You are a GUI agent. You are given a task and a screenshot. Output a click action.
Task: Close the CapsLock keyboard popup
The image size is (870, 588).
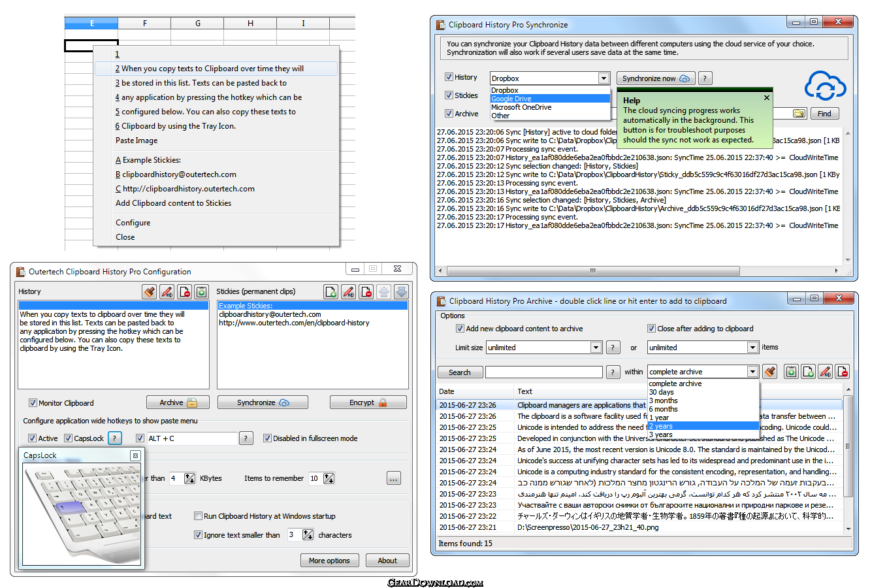pyautogui.click(x=135, y=455)
